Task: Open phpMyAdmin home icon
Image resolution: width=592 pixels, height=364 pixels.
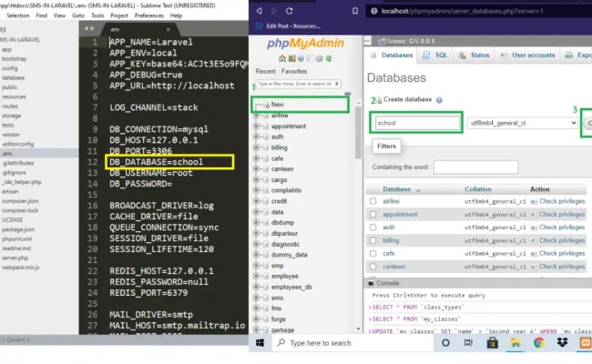Action: pyautogui.click(x=281, y=58)
